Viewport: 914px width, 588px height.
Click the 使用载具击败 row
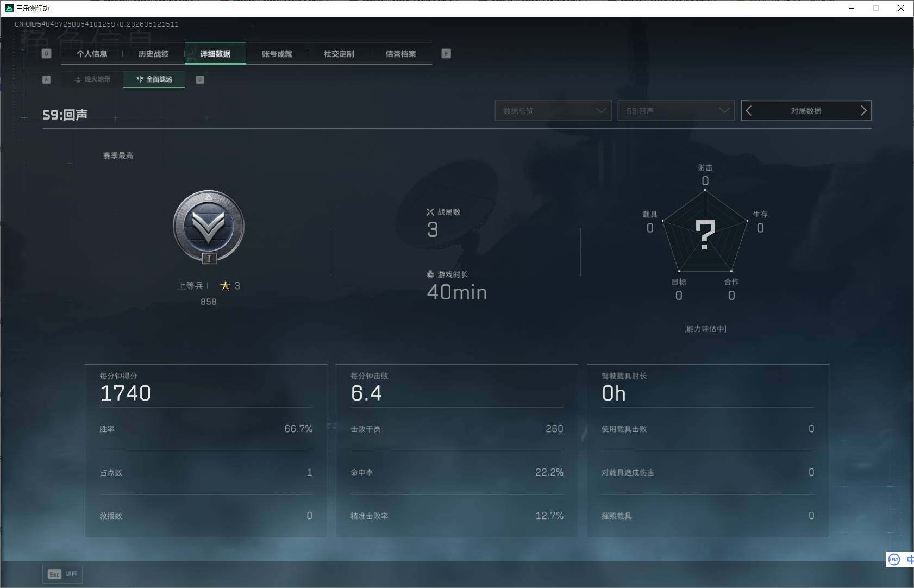pyautogui.click(x=708, y=429)
